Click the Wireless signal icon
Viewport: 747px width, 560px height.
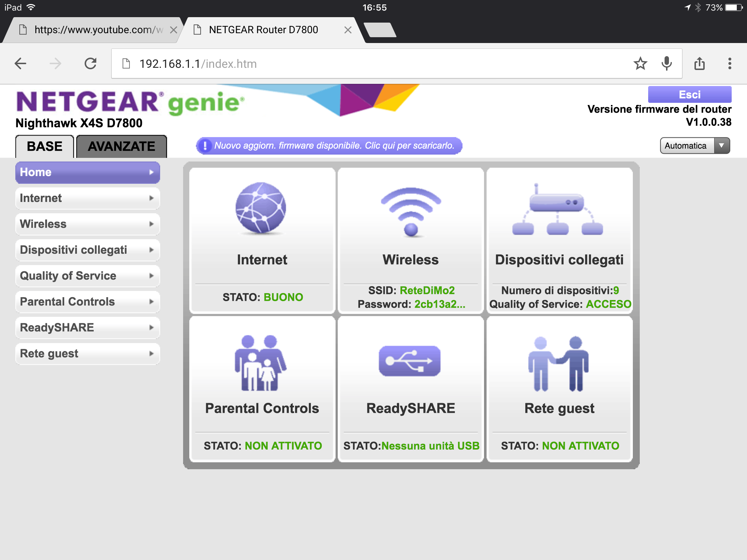pyautogui.click(x=411, y=212)
